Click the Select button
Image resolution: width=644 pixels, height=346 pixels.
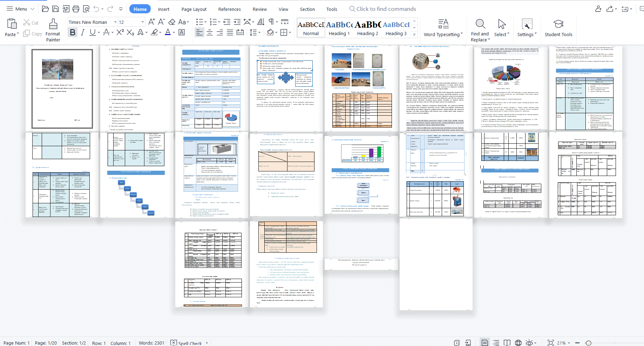(502, 28)
